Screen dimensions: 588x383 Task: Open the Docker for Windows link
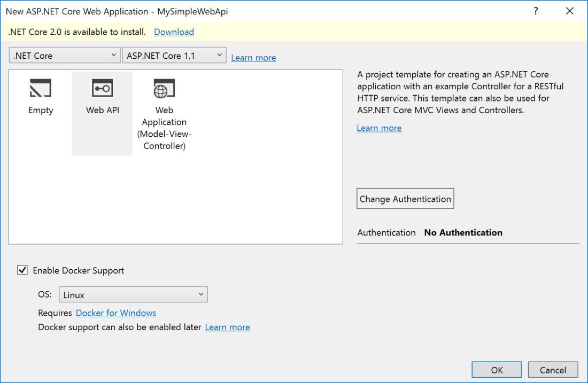[x=116, y=313]
